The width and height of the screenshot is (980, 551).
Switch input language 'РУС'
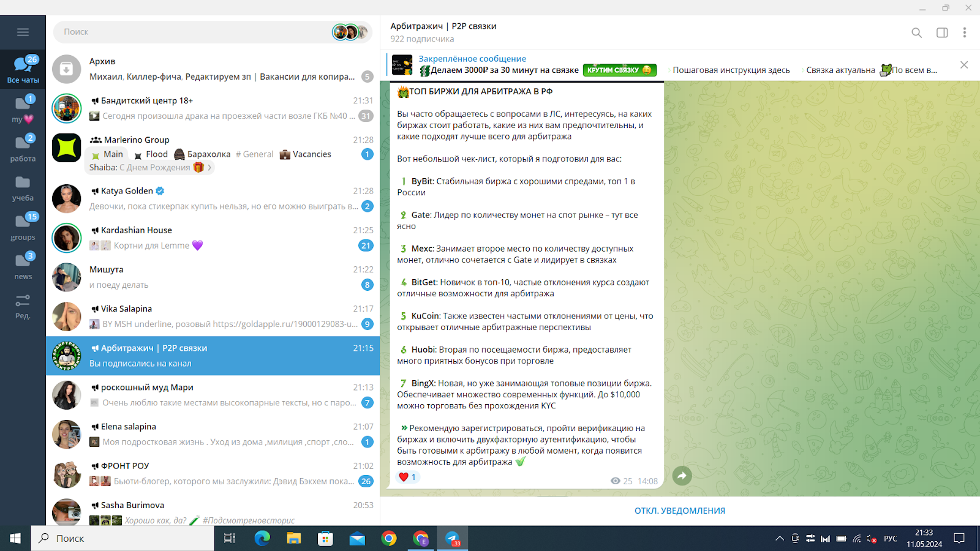[x=891, y=539]
